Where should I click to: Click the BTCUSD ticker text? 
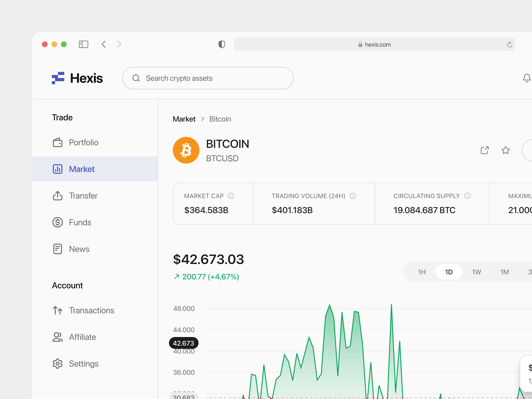[222, 158]
